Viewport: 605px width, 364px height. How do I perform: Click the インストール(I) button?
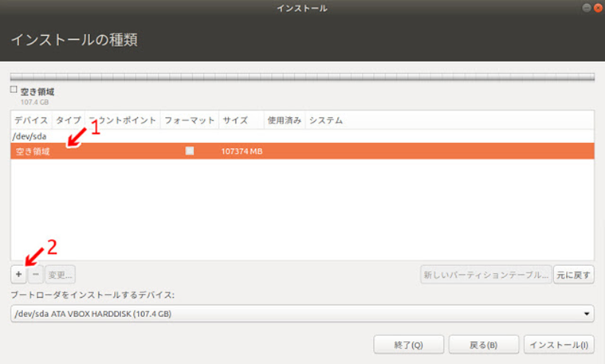point(559,344)
